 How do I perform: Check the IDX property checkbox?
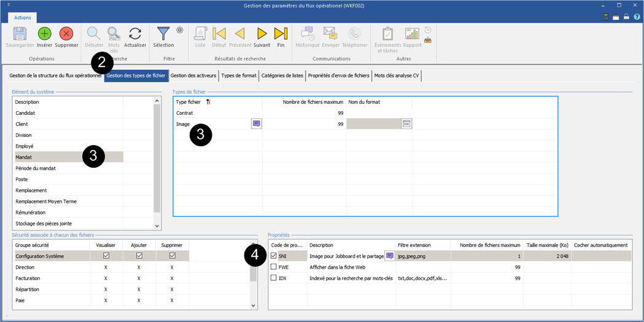pyautogui.click(x=274, y=278)
